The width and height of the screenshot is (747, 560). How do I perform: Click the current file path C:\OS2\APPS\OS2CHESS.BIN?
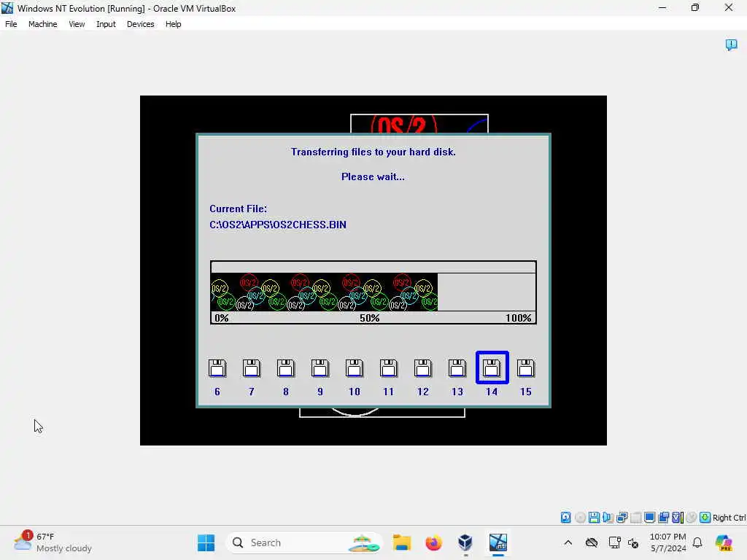[x=278, y=225]
